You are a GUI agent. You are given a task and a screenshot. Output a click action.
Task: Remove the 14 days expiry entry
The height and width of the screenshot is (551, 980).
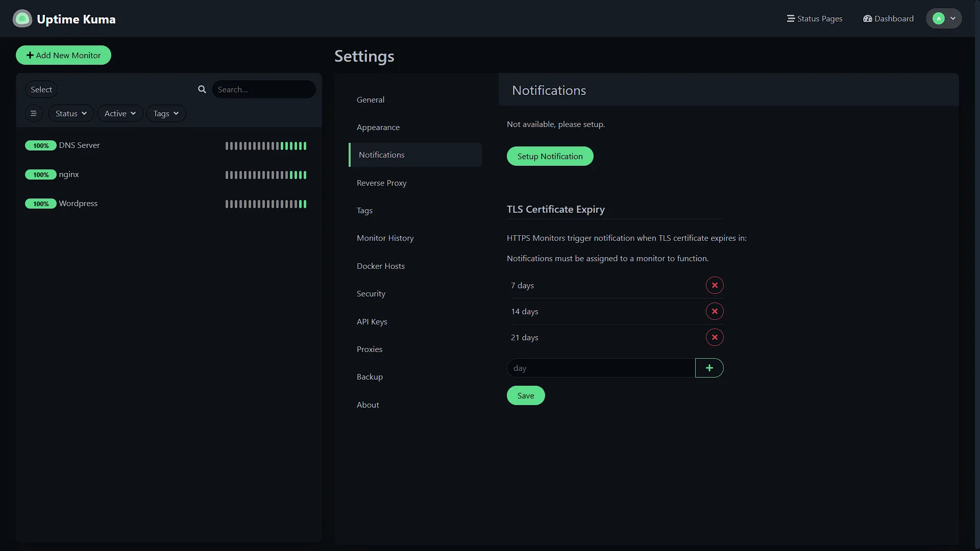click(x=715, y=311)
